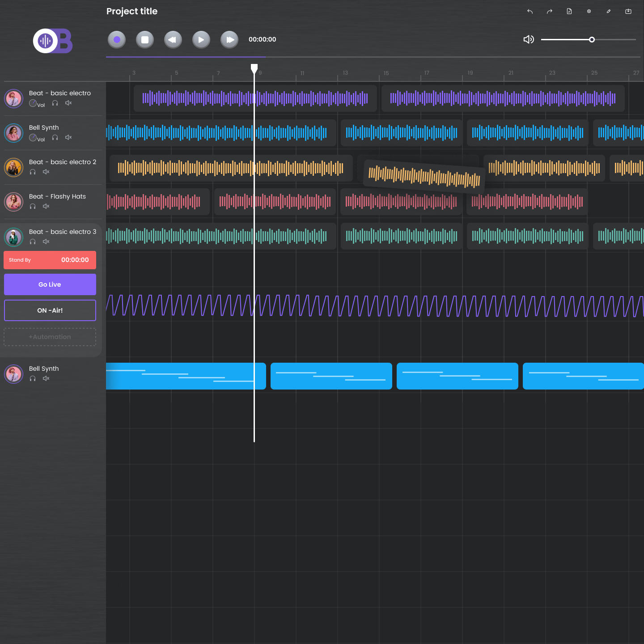Open the document notes icon

569,12
